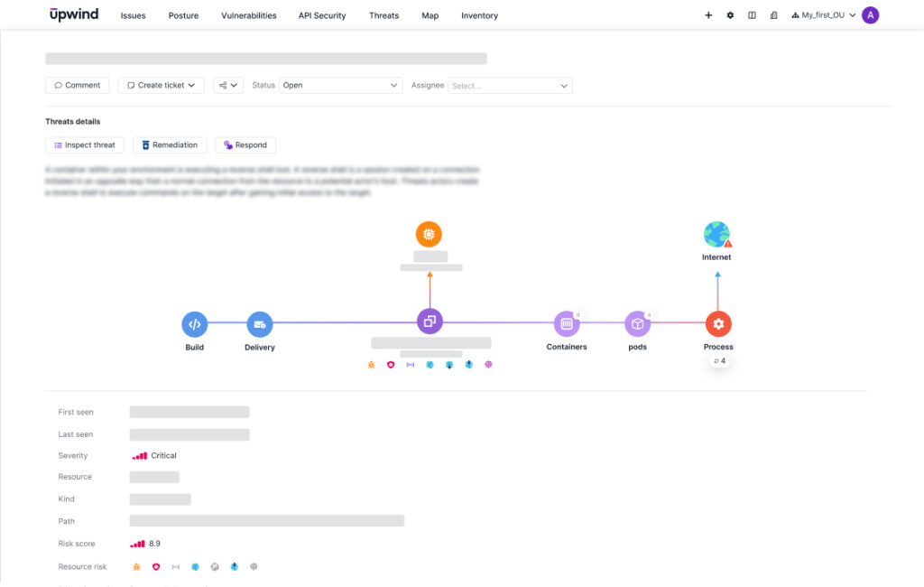Open the Assignee selector

pos(510,85)
